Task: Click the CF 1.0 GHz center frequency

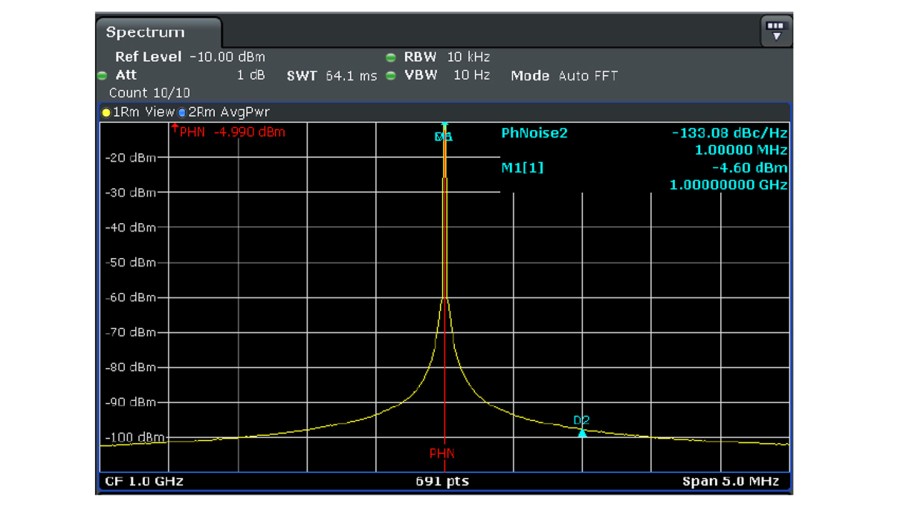Action: point(143,481)
